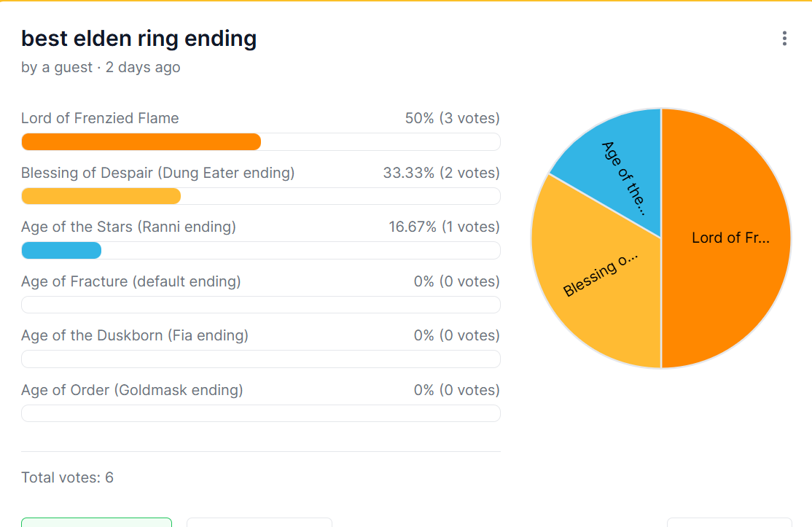Click the Age of the Duskborn option label
This screenshot has height=527, width=812.
pos(135,335)
